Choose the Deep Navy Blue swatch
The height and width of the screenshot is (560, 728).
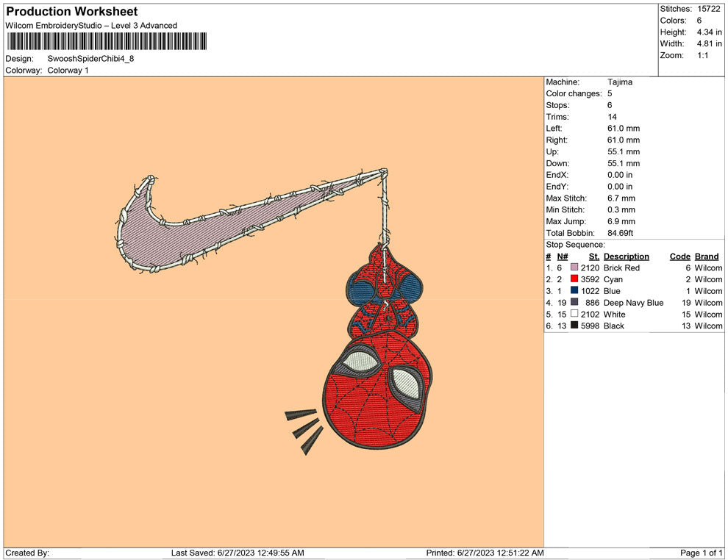[x=574, y=303]
